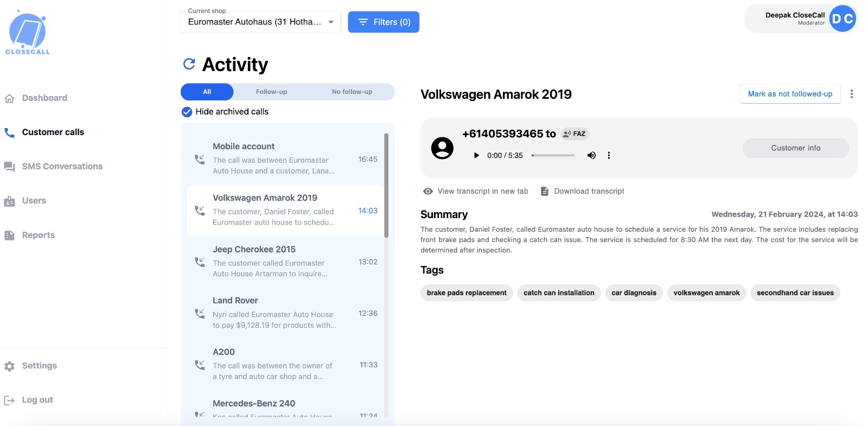Click the CloseCall logo
This screenshot has width=868, height=426.
pyautogui.click(x=27, y=33)
